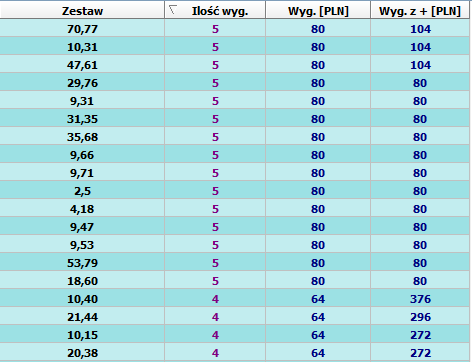
Task: Select the row with Zestaw 47,61
Action: (235, 65)
